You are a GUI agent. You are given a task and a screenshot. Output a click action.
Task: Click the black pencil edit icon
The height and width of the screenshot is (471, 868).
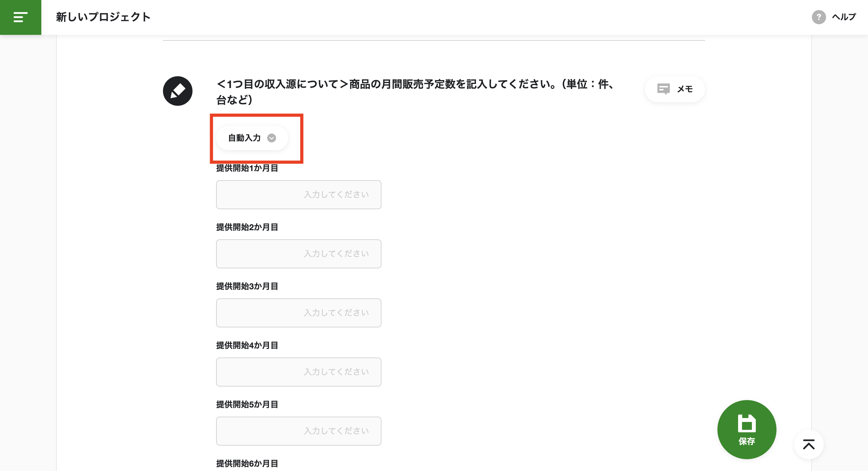pyautogui.click(x=177, y=91)
